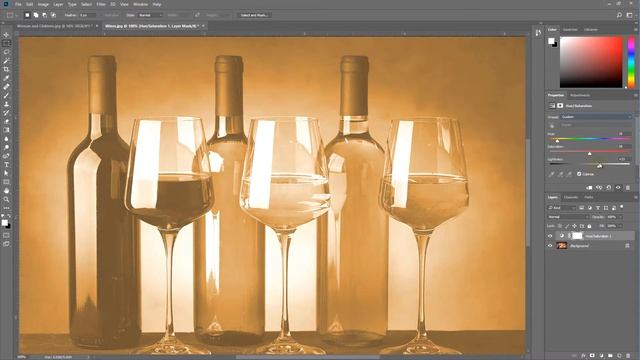Open the Window menu
Image resolution: width=640 pixels, height=360 pixels.
(x=140, y=4)
